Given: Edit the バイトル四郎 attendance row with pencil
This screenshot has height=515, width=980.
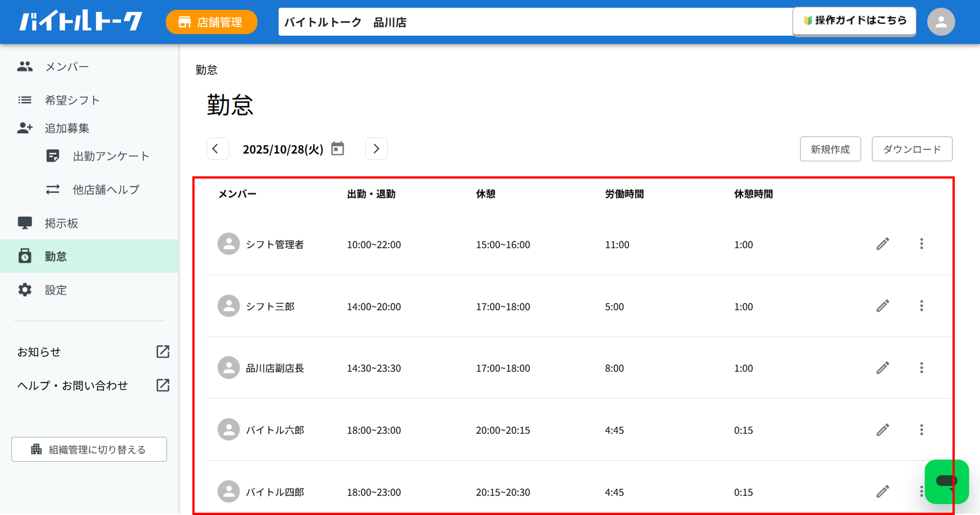Looking at the screenshot, I should pos(883,491).
